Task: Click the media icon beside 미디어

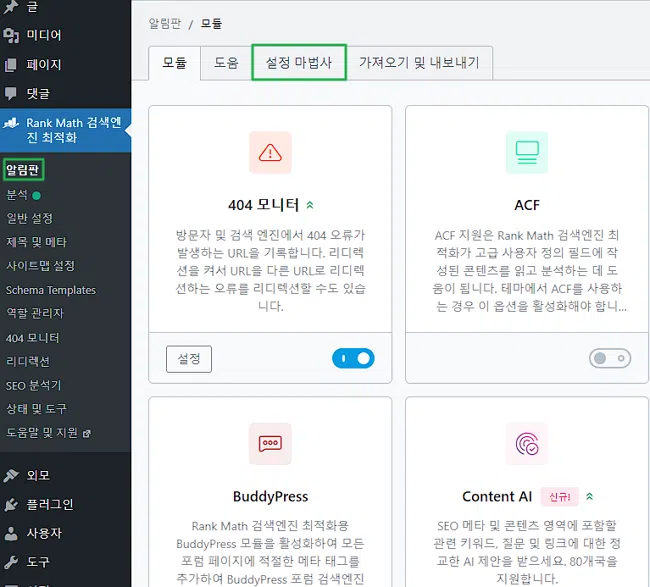Action: (11, 35)
